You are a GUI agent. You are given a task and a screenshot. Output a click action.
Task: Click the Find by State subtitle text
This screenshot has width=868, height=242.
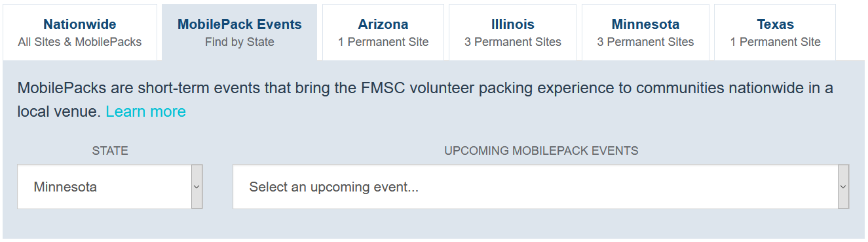pos(240,42)
